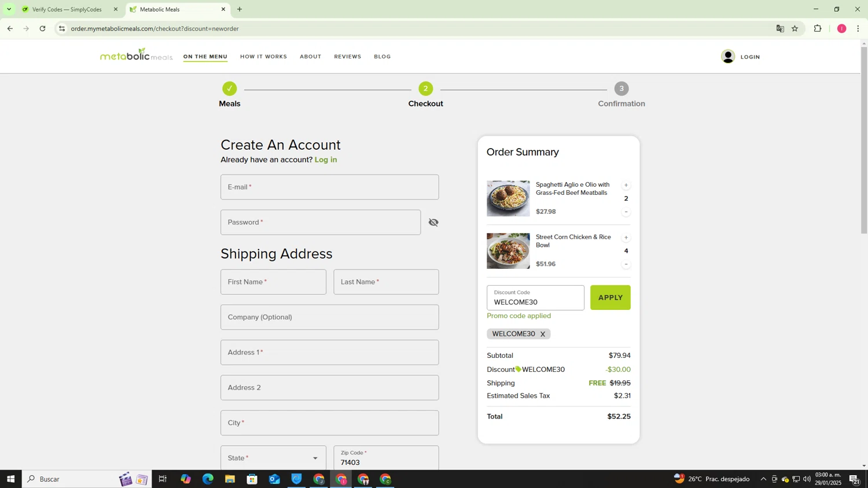
Task: Decrease Spaghetti Aglio e Olio quantity
Action: [626, 212]
